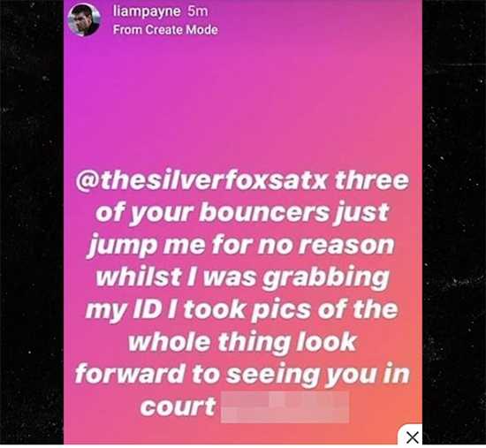
Task: Click the black speckled area right of the story
Action: coord(454,224)
